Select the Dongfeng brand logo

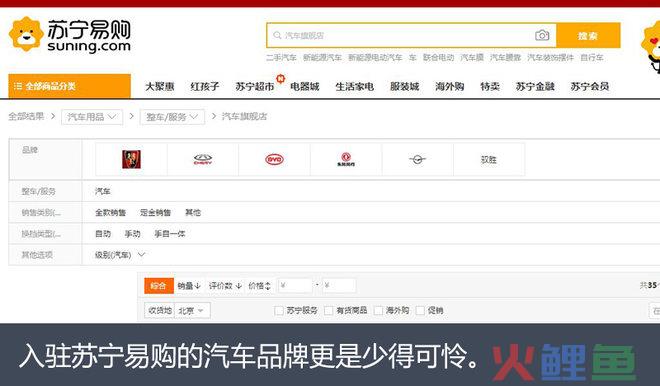point(346,159)
